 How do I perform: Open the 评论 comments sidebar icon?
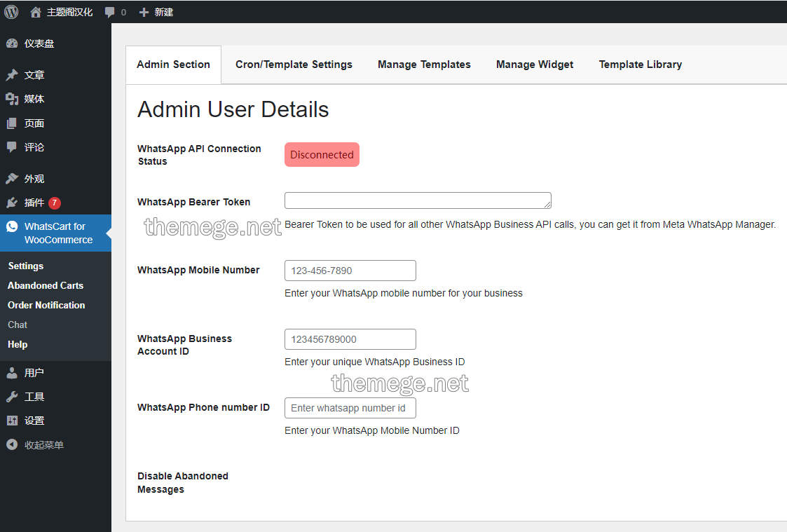(12, 147)
